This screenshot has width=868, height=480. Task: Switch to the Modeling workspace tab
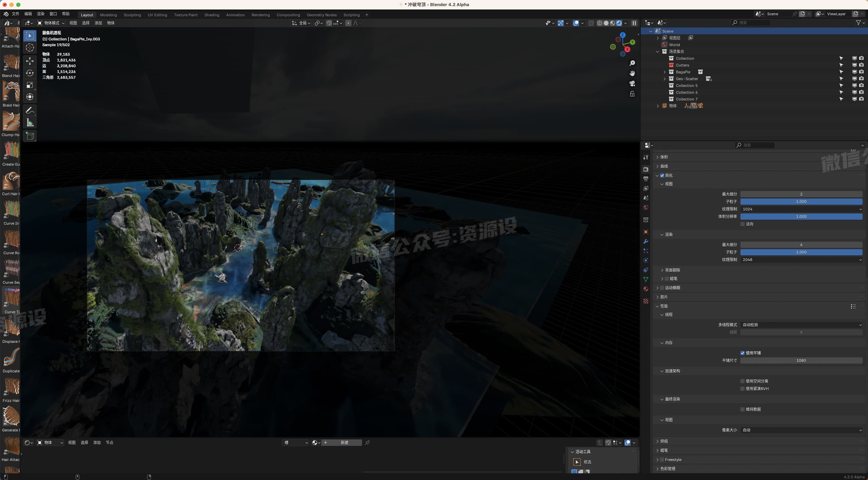coord(109,15)
